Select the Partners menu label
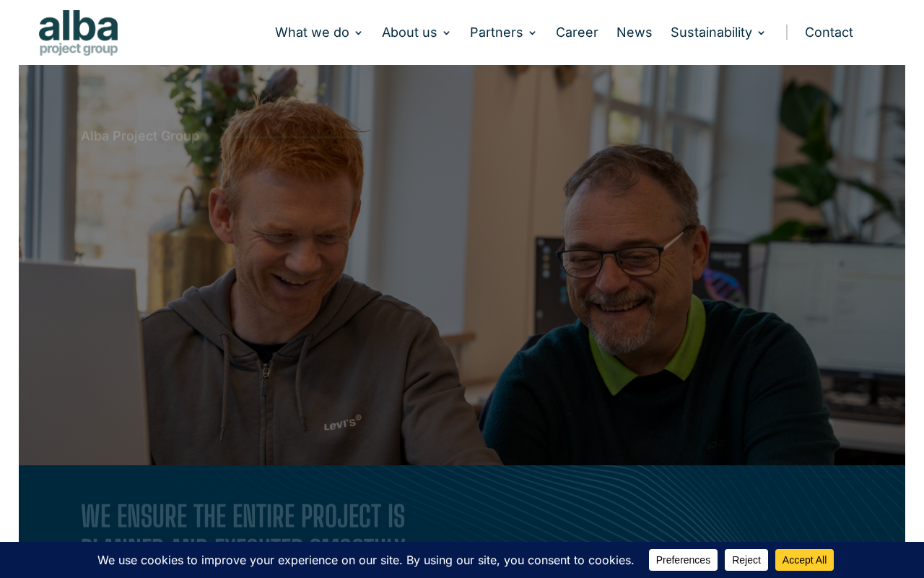 pos(496,33)
